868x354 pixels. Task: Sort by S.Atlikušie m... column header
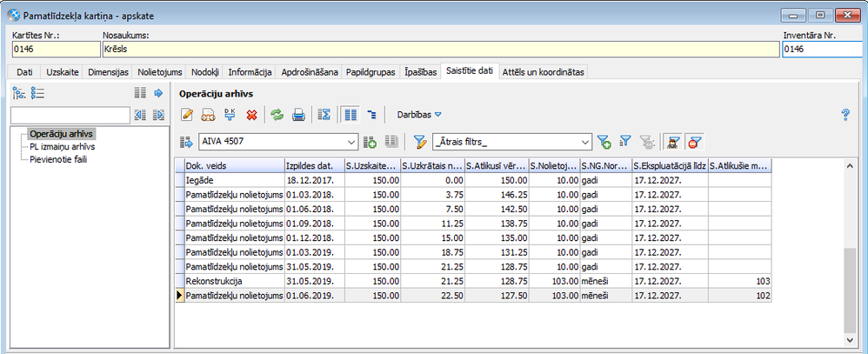[x=740, y=165]
